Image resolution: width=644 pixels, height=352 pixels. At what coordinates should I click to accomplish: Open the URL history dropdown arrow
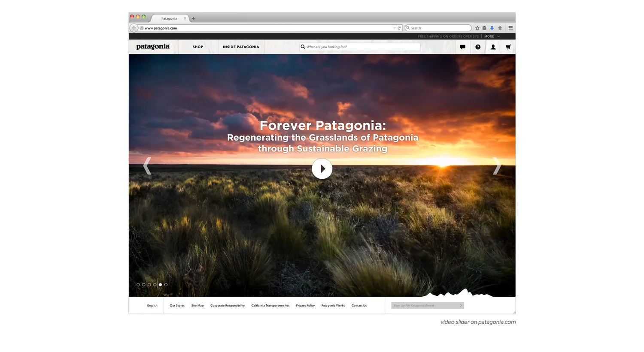395,28
